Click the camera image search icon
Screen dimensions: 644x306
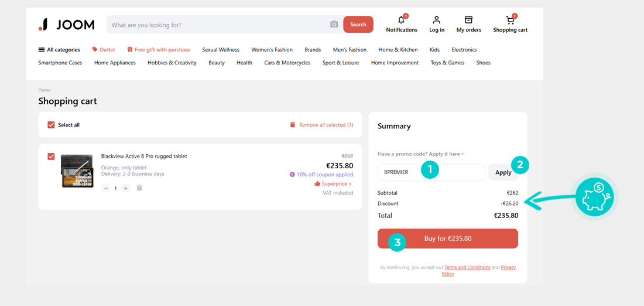pos(334,25)
